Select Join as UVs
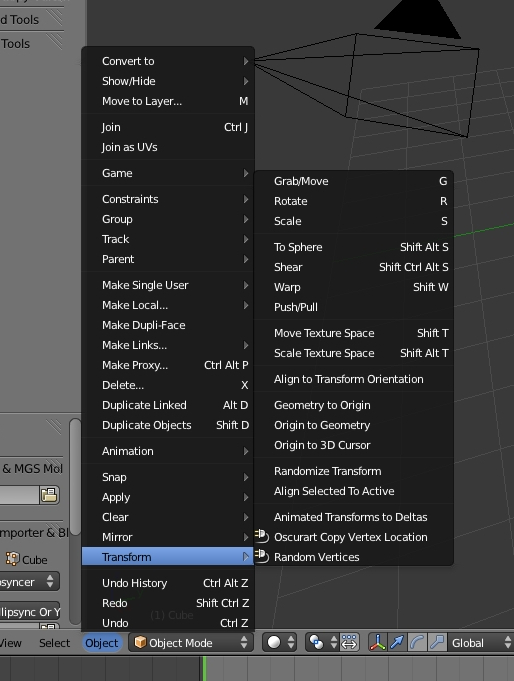This screenshot has width=514, height=681. pos(168,147)
